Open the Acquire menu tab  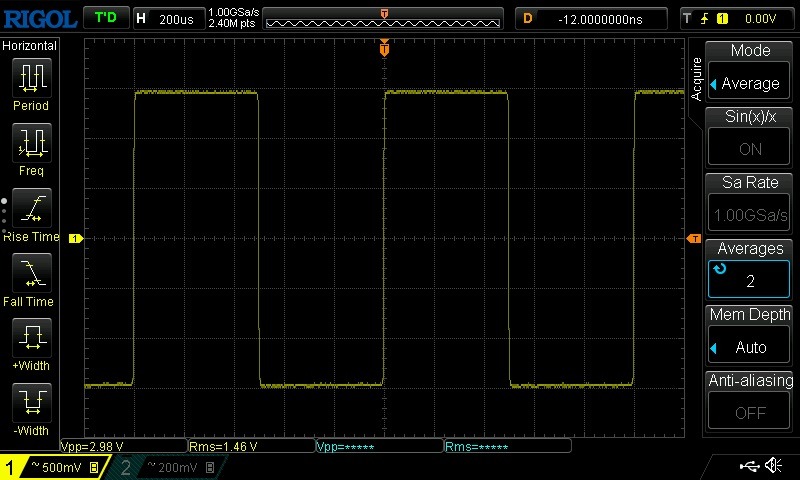(696, 79)
